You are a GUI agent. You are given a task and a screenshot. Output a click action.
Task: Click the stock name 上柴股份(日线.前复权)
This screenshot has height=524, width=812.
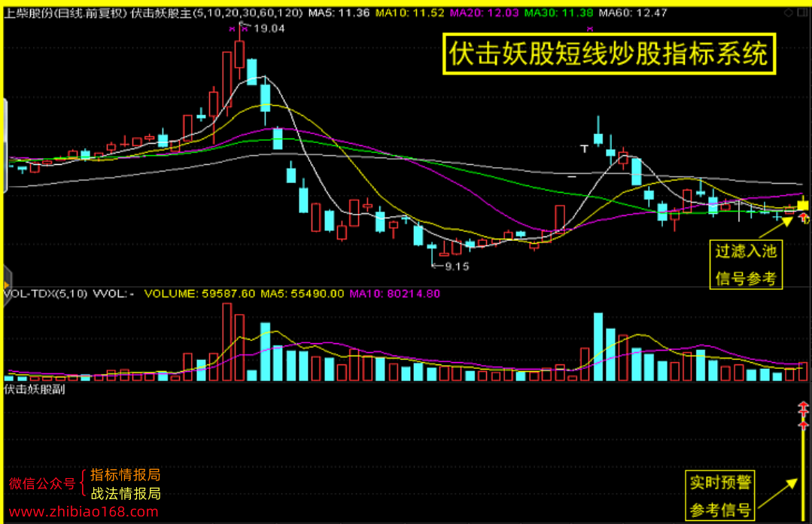[65, 13]
